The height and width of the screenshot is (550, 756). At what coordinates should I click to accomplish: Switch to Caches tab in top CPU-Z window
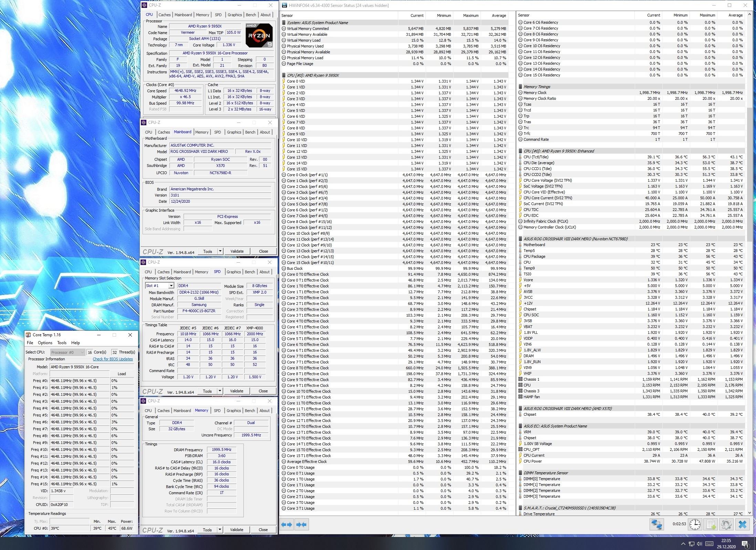[x=164, y=15]
